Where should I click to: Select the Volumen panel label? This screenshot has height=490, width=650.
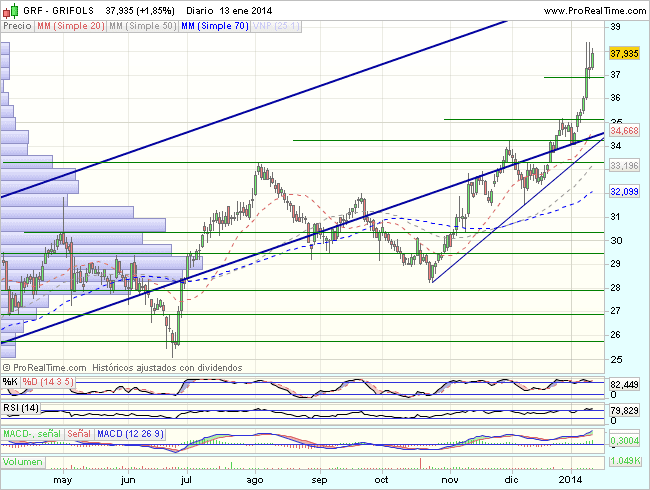click(23, 462)
